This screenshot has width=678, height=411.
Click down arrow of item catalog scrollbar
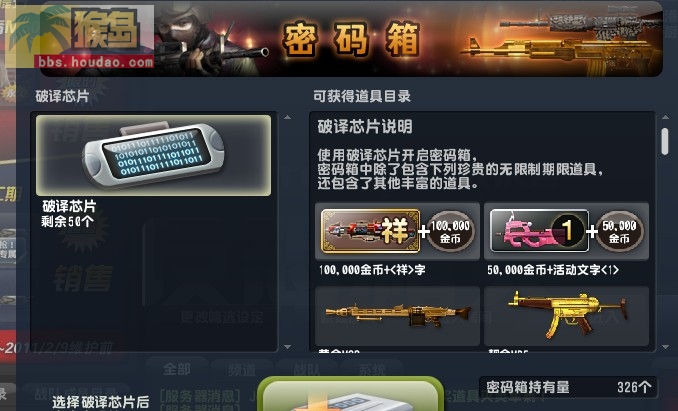[665, 347]
